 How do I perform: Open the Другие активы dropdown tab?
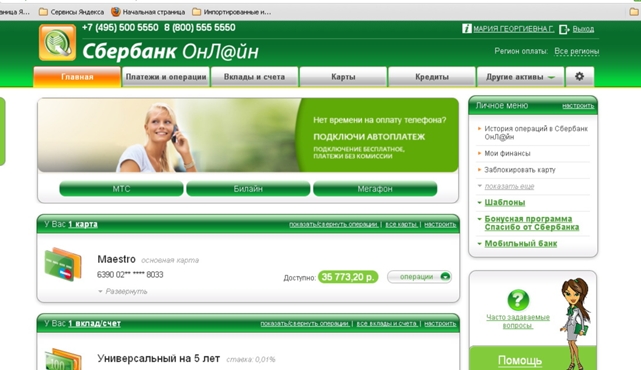[x=520, y=76]
